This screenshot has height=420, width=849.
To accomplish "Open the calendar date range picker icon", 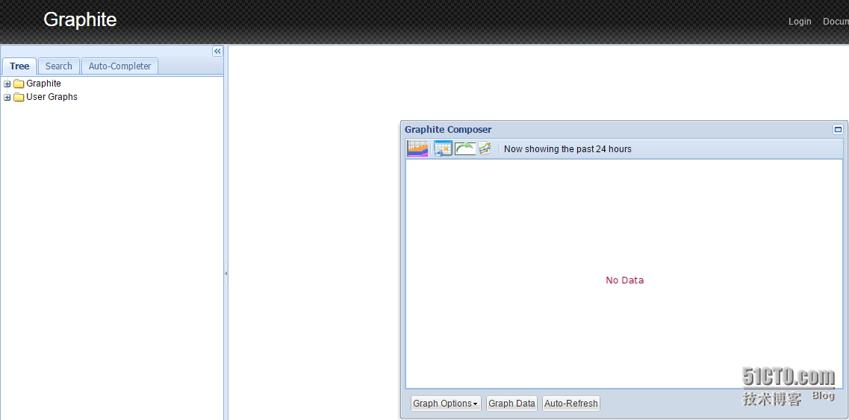I will point(443,149).
